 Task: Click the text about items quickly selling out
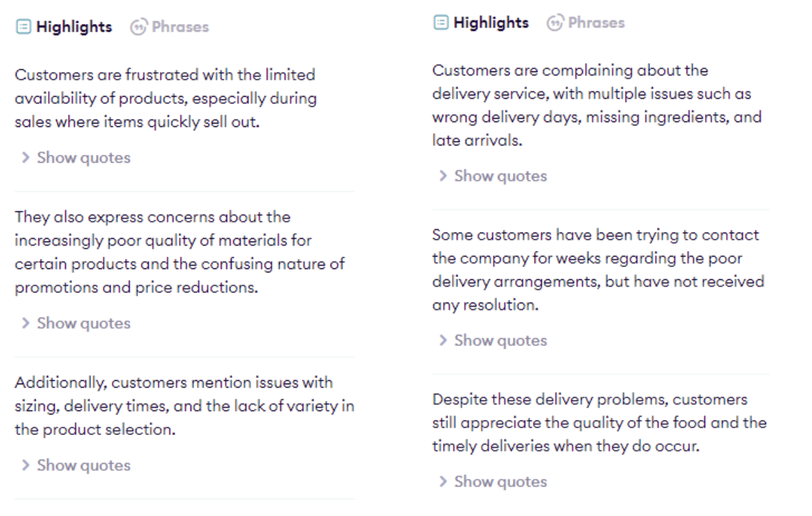coord(137,124)
